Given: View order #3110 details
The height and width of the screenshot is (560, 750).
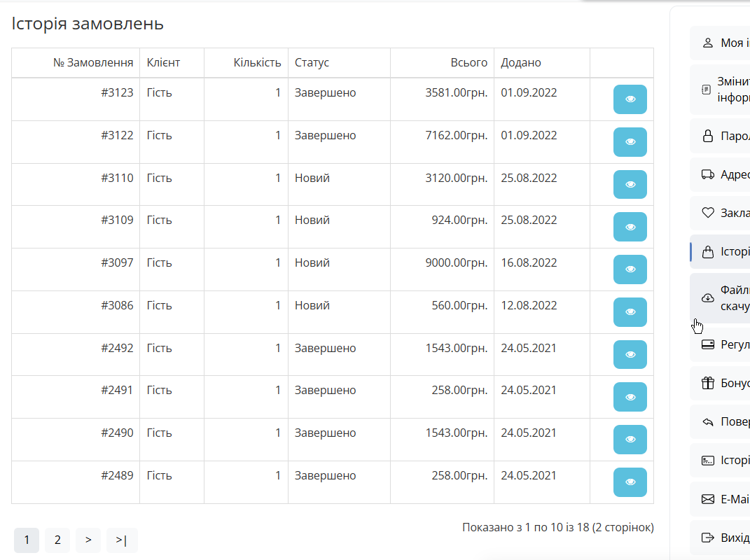Looking at the screenshot, I should point(630,185).
